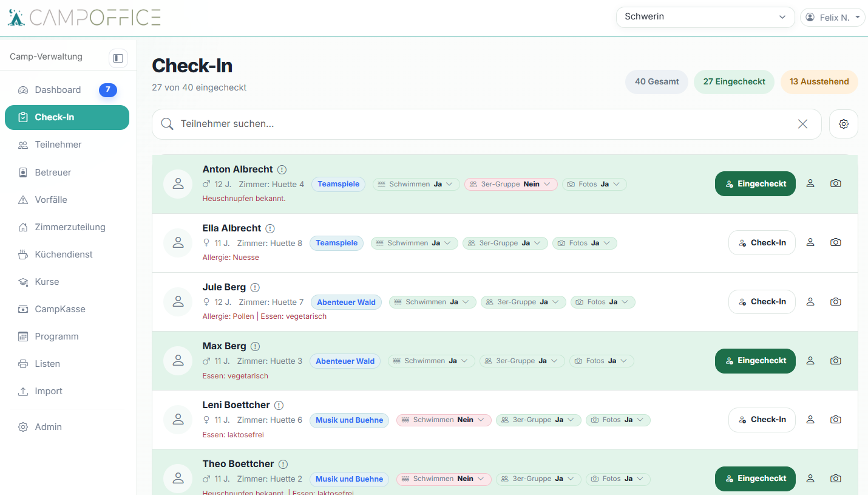Click info icon beside Max Berg
This screenshot has width=868, height=495.
click(x=255, y=346)
